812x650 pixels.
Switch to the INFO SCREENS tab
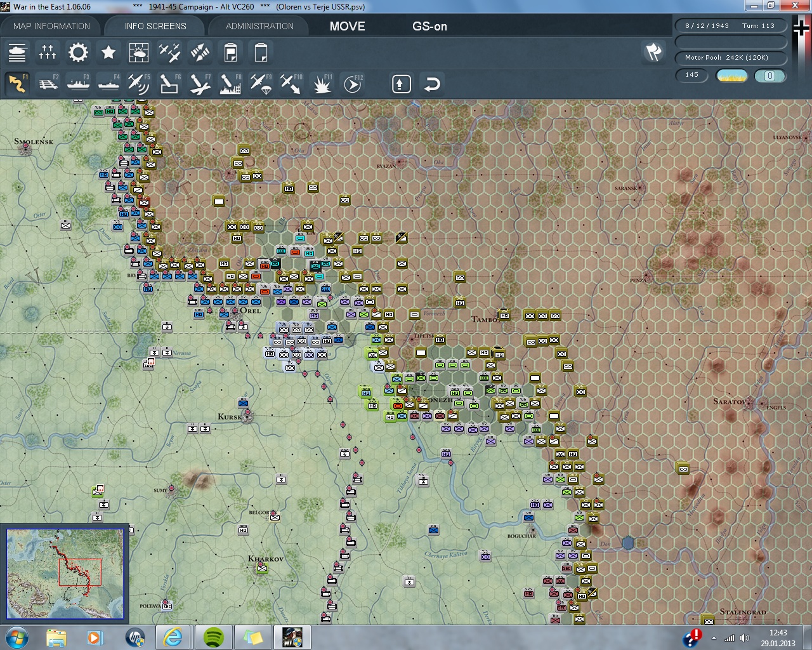point(155,26)
